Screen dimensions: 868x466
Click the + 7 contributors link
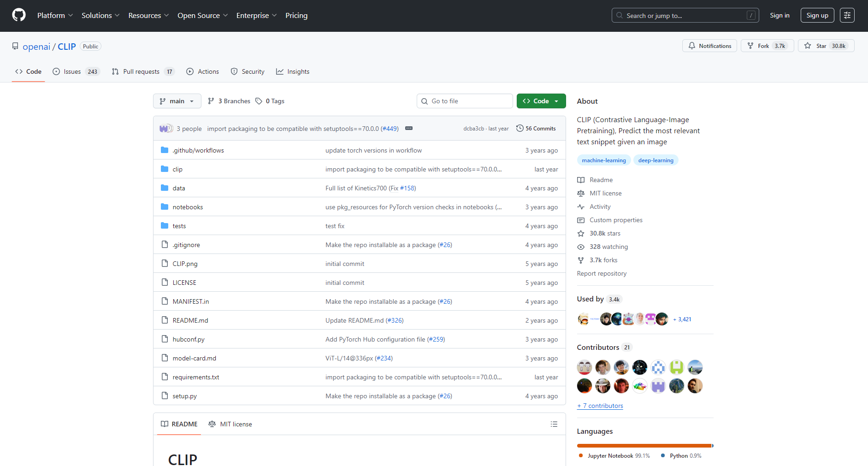click(600, 406)
